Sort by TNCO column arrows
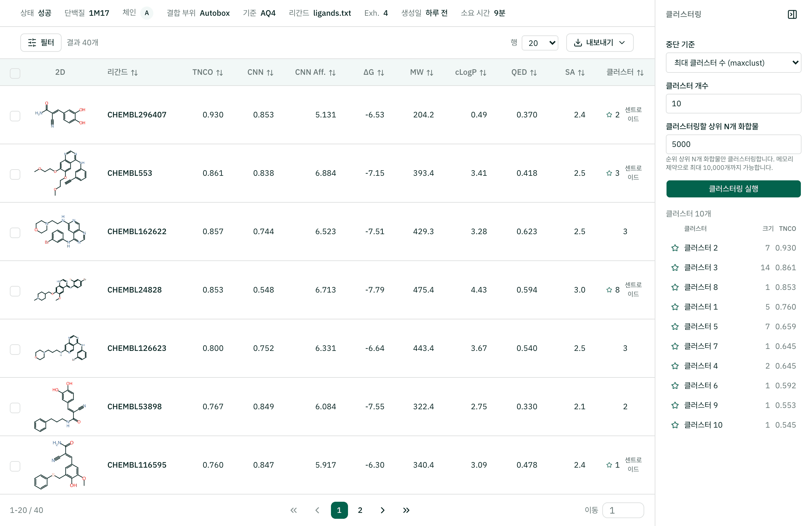Screen dimensions: 812x526 point(219,73)
